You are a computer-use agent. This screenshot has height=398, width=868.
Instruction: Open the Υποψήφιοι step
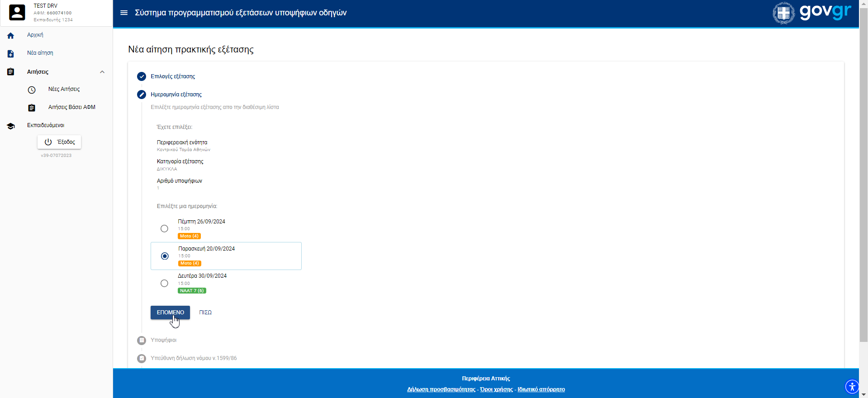(163, 340)
